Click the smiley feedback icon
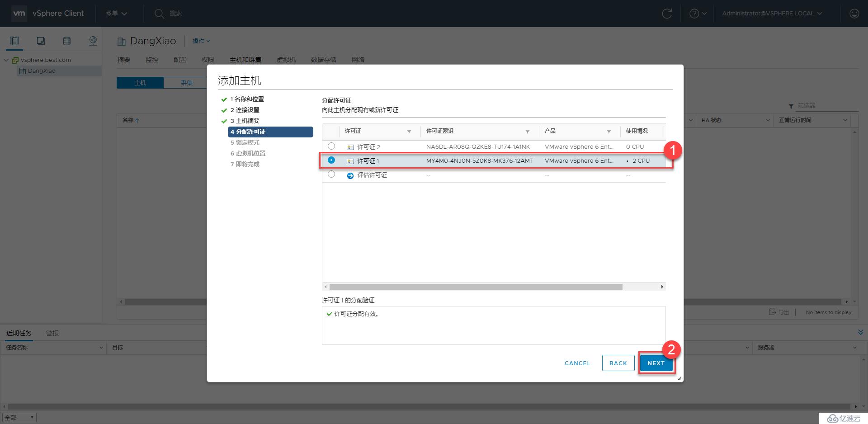This screenshot has height=424, width=868. (x=854, y=14)
